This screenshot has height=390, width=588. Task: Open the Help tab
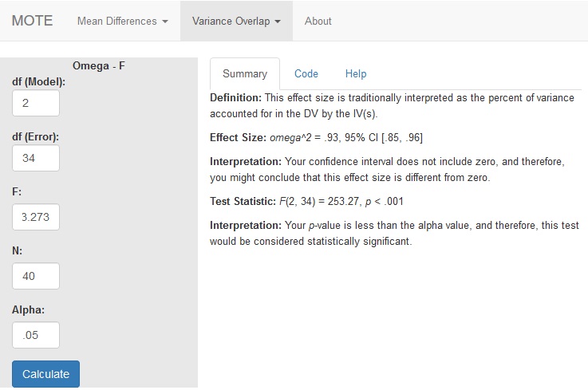coord(356,73)
